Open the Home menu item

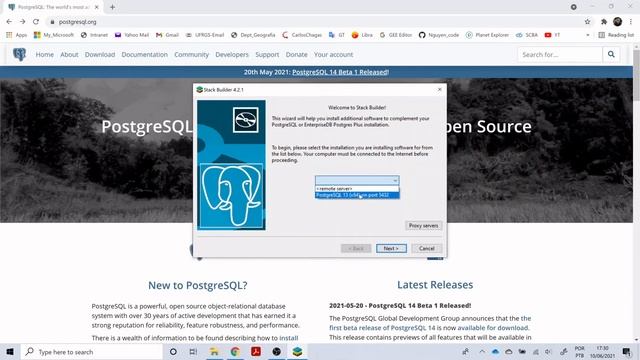coord(44,54)
